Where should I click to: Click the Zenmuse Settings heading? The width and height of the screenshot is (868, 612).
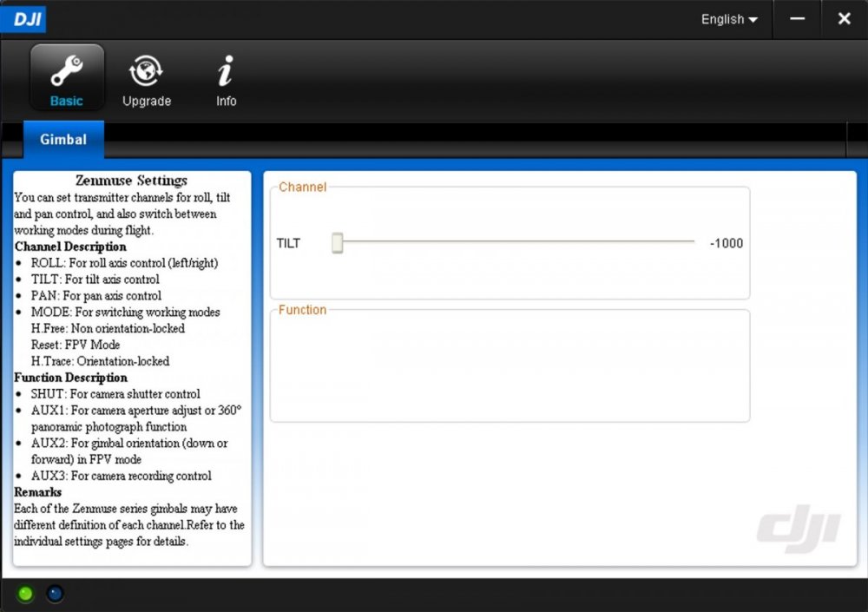(x=131, y=181)
